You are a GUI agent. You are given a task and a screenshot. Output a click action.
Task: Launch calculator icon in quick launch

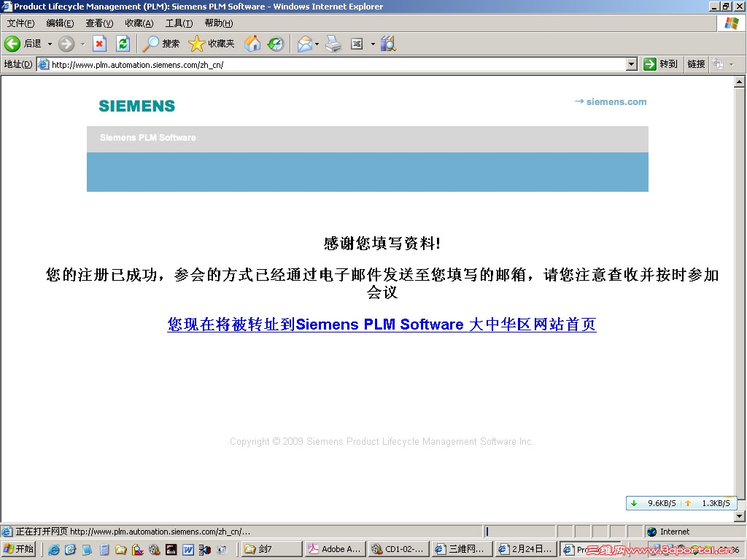[104, 550]
